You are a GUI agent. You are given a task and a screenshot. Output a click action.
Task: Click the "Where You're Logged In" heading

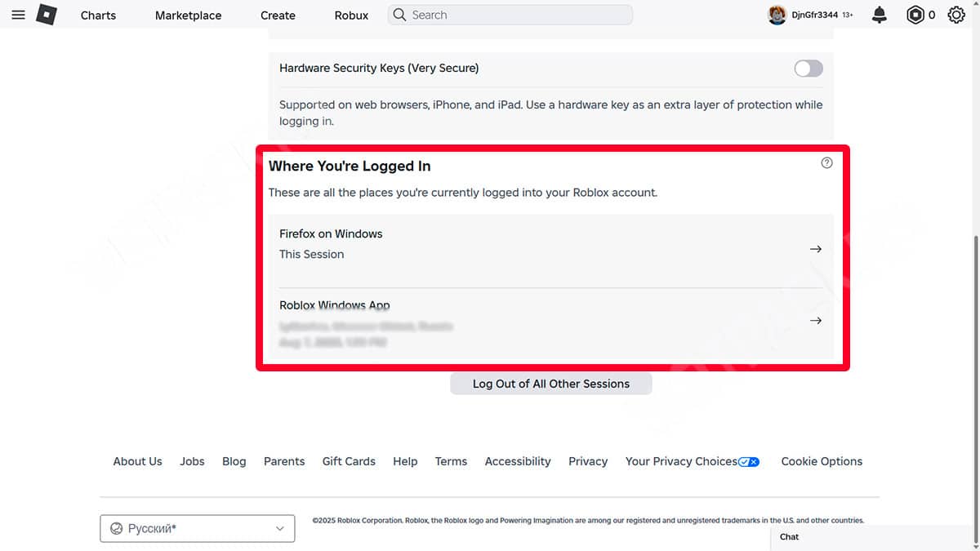[x=350, y=166]
